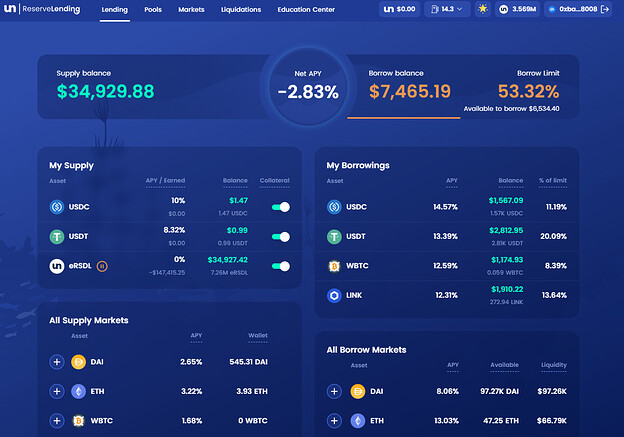Screen dimensions: 624x437
Task: Click the 14.57% USDC borrow APY
Action: pyautogui.click(x=445, y=207)
